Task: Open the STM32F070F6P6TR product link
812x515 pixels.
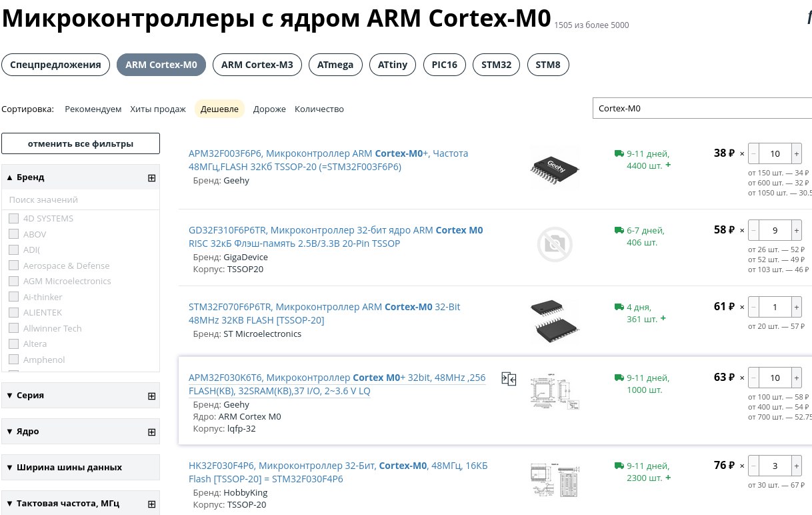Action: [325, 314]
